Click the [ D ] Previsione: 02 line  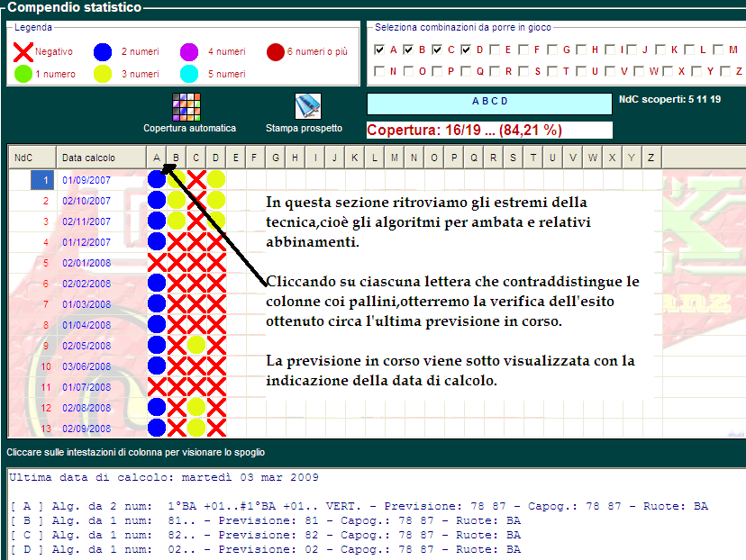[266, 549]
